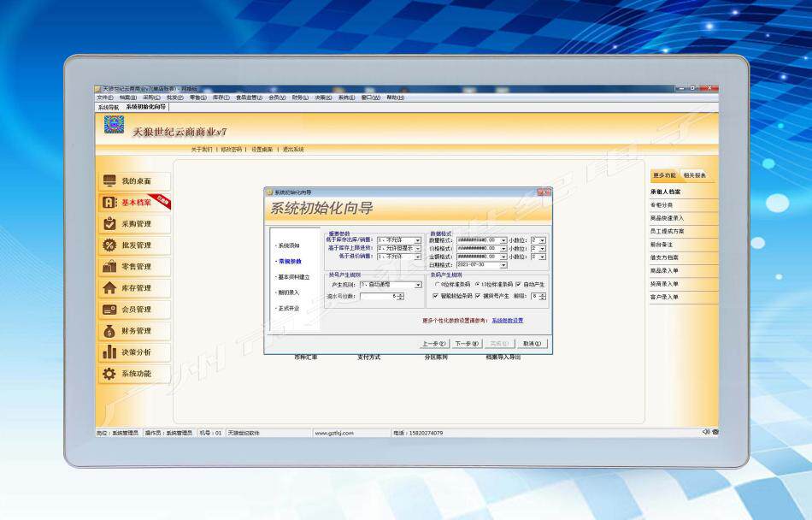Click the main window title bar icon
Viewport: 812px width, 520px height.
point(98,89)
